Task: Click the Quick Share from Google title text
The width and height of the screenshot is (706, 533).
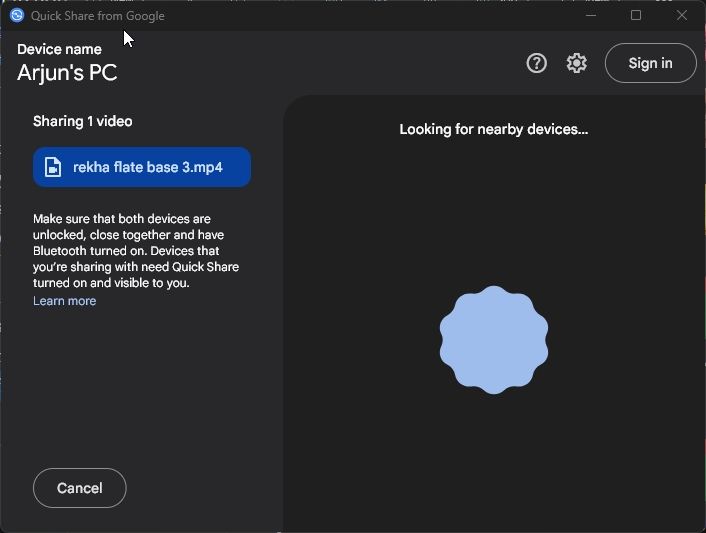Action: (x=98, y=16)
